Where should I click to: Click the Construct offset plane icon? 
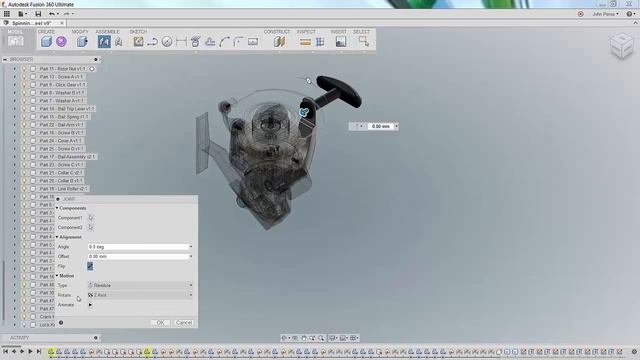279,41
